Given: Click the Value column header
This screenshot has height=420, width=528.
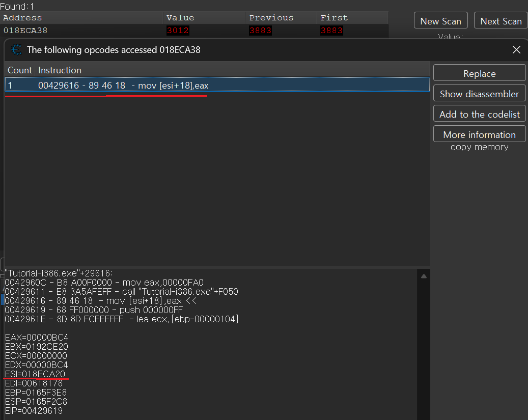Looking at the screenshot, I should (180, 18).
